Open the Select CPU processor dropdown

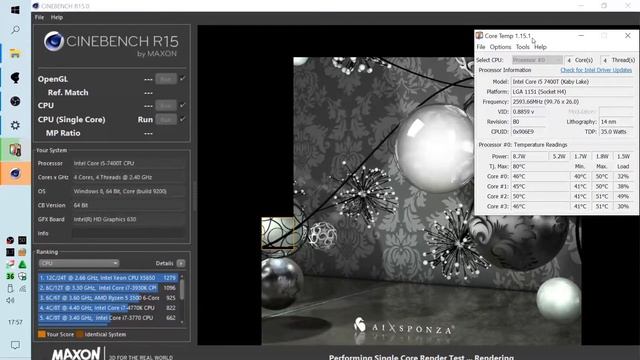point(537,60)
